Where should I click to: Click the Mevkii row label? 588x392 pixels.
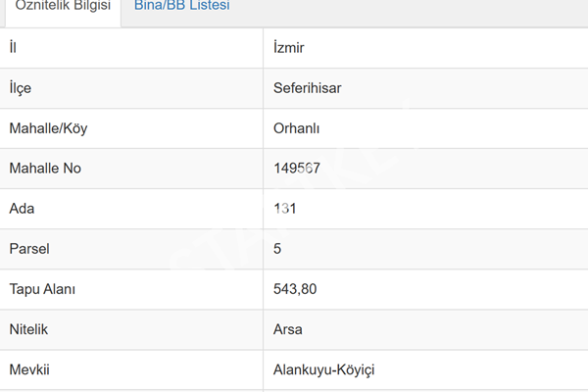(x=29, y=369)
